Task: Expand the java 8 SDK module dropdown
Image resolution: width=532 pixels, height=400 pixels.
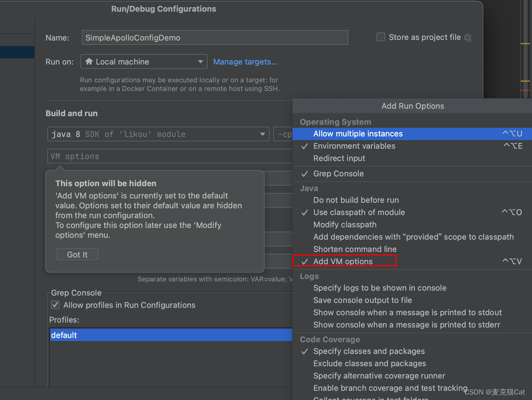Action: pyautogui.click(x=158, y=134)
